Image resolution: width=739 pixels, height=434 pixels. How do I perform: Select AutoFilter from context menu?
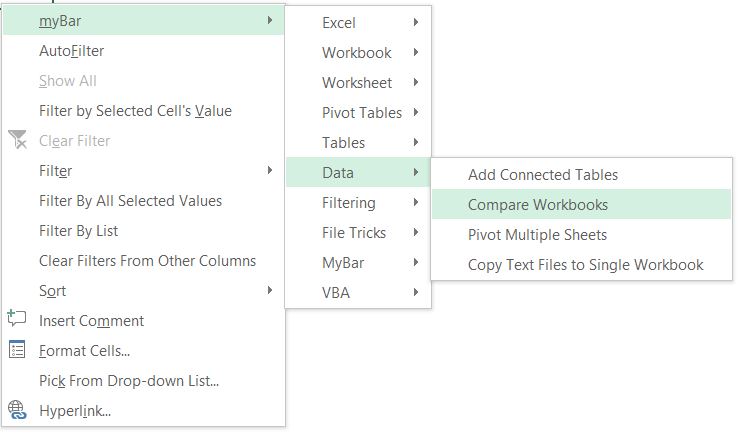[143, 50]
